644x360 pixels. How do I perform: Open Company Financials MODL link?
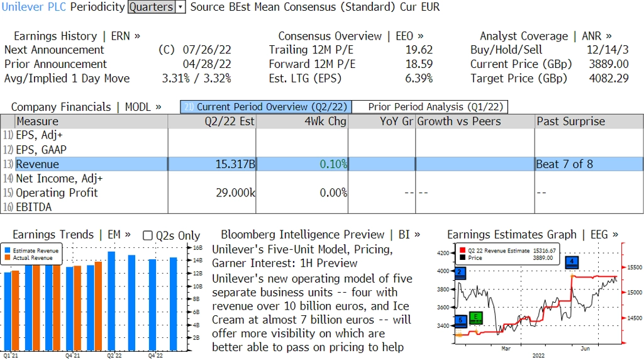[x=86, y=107]
